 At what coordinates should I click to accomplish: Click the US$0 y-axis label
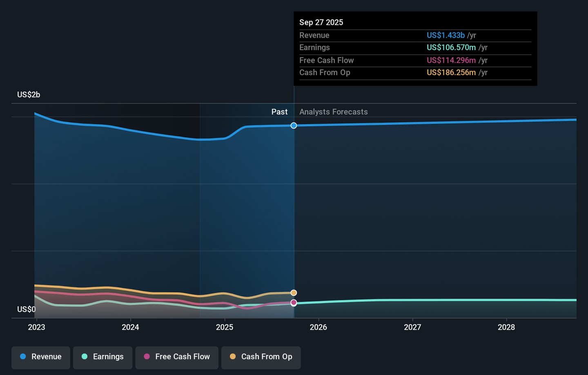(27, 309)
